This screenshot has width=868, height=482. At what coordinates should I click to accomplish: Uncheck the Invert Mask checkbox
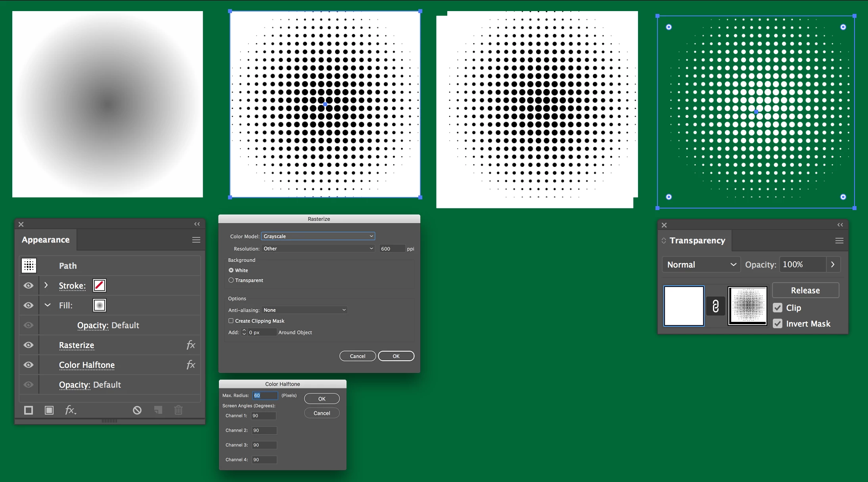(778, 323)
